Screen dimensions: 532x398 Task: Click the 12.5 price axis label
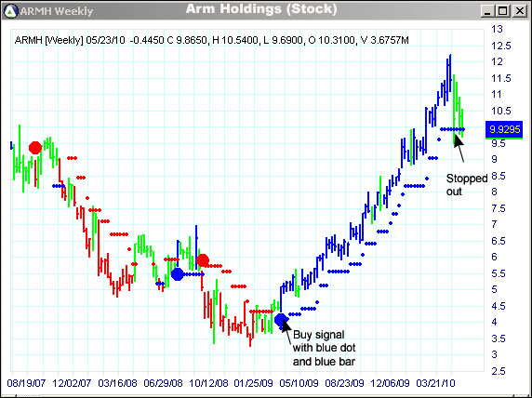501,46
